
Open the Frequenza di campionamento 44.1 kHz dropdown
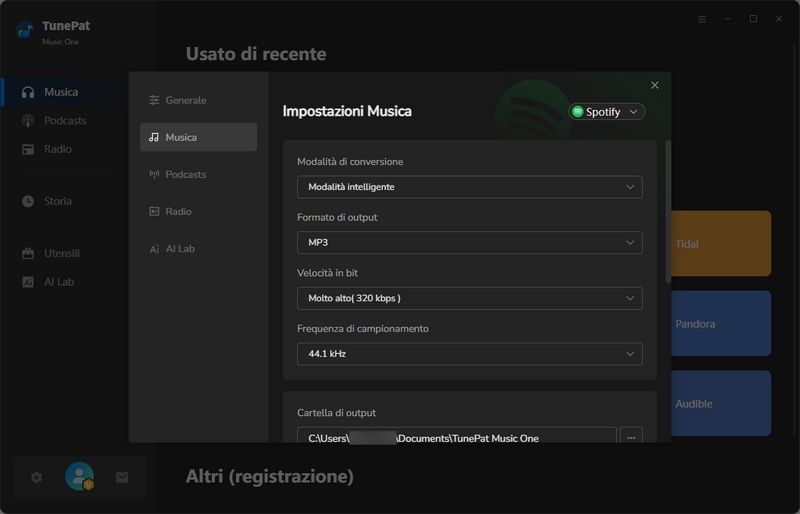coord(469,354)
